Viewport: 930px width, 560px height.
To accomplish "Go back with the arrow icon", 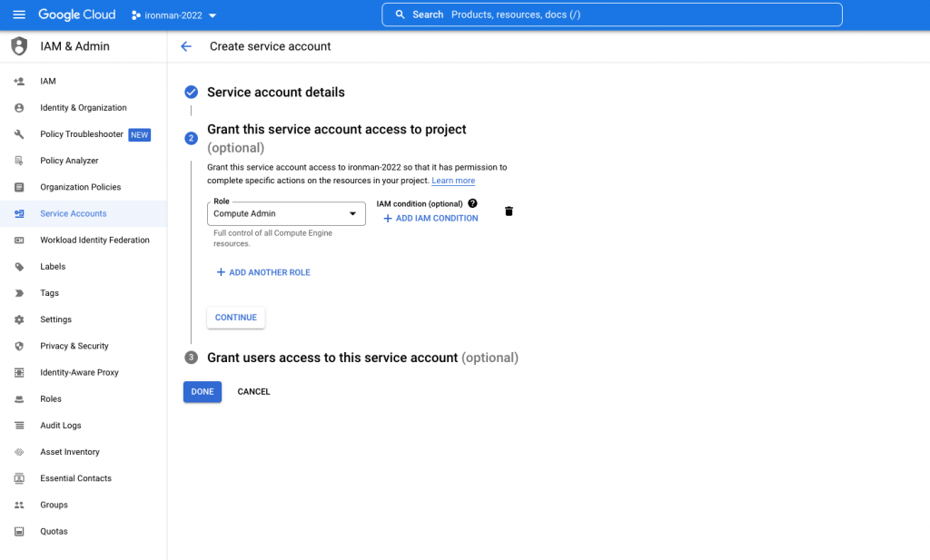I will [x=186, y=46].
